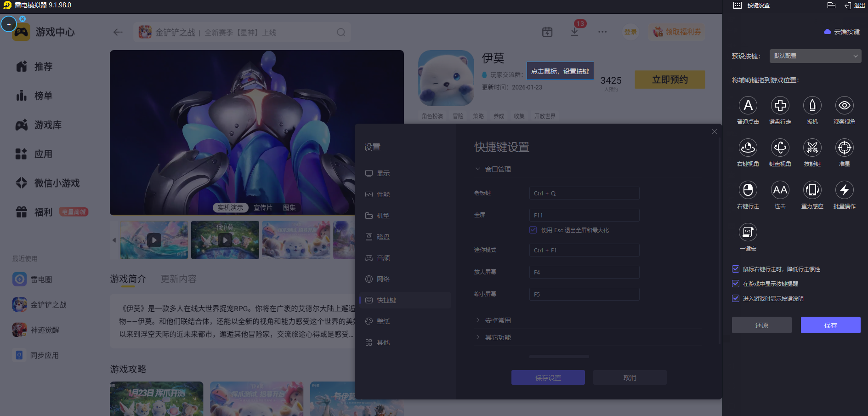The height and width of the screenshot is (416, 868).
Task: Open 网络 settings category
Action: pos(405,279)
